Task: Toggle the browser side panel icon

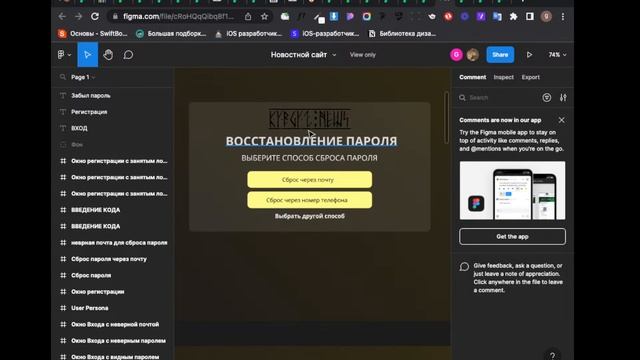Action: (530, 16)
